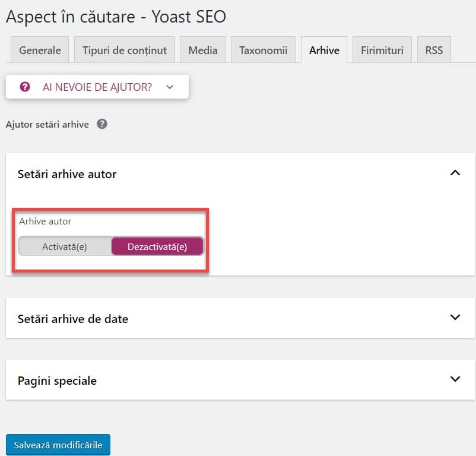Click the Ajutor setări arhive label

click(47, 125)
